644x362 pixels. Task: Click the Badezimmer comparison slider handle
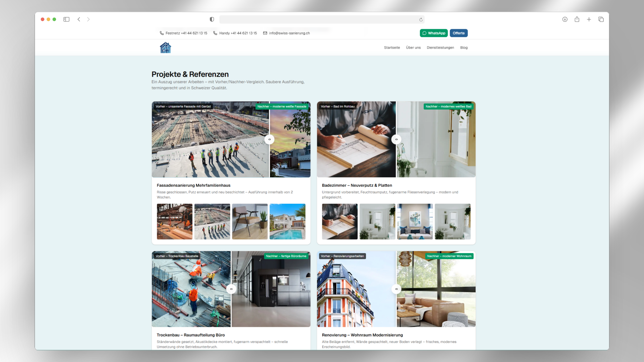pos(396,139)
